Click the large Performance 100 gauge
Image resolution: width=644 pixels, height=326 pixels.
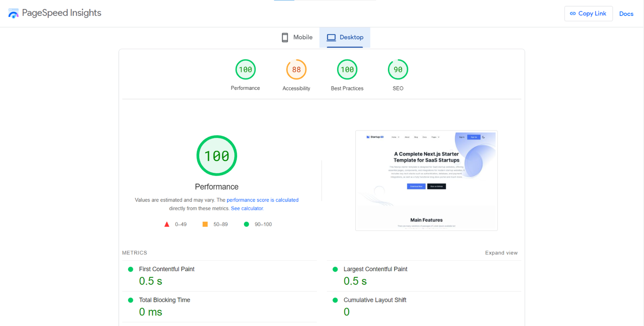click(217, 156)
